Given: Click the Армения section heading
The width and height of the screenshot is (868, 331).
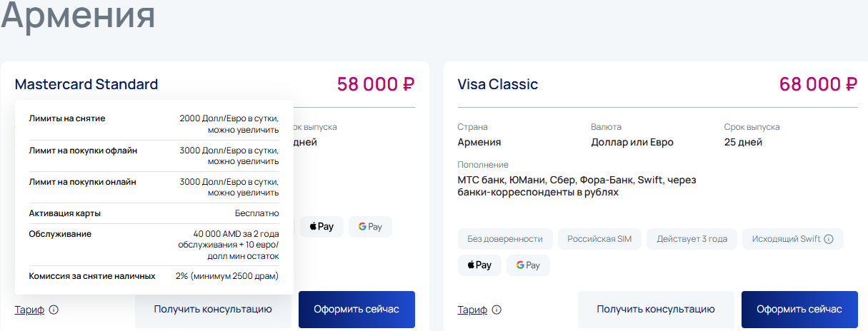Looking at the screenshot, I should [x=78, y=16].
